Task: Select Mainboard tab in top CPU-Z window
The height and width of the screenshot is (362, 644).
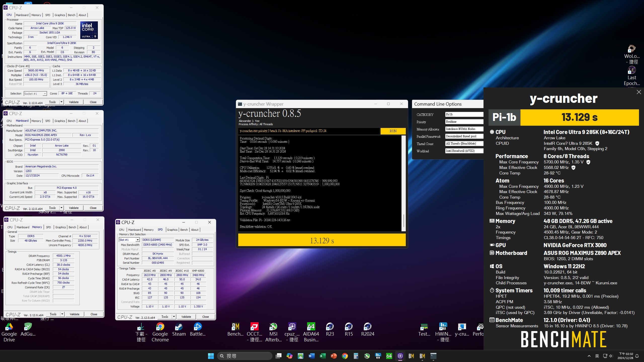Action: [22, 15]
